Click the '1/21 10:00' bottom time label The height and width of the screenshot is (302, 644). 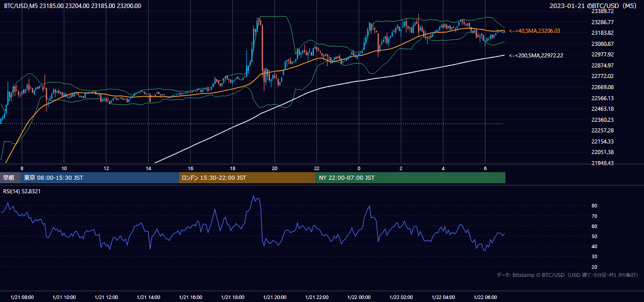pyautogui.click(x=64, y=297)
